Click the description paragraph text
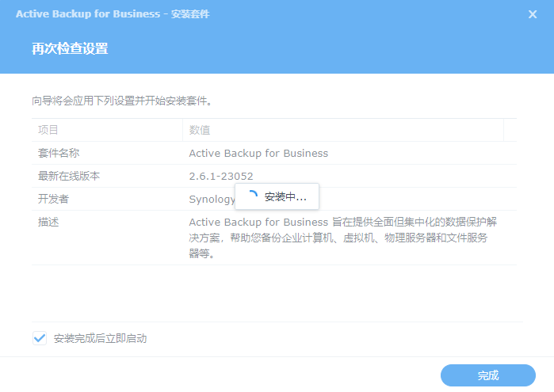Image resolution: width=554 pixels, height=392 pixels. [x=343, y=238]
